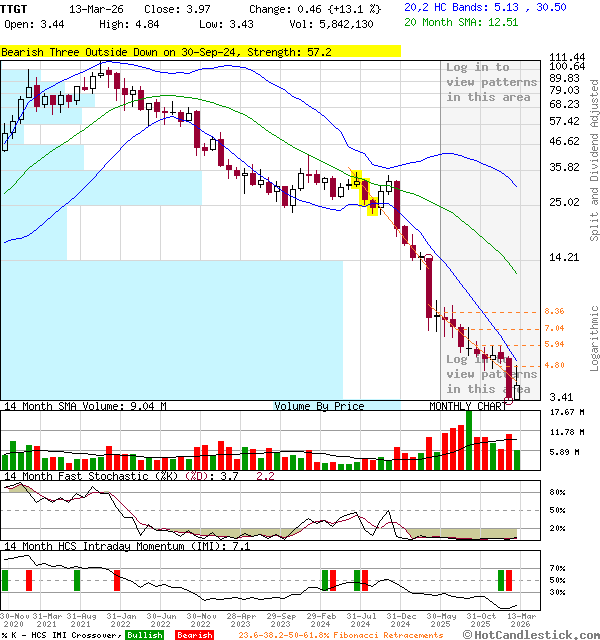Click the Volume By Price label
600x640 pixels.
(x=319, y=406)
